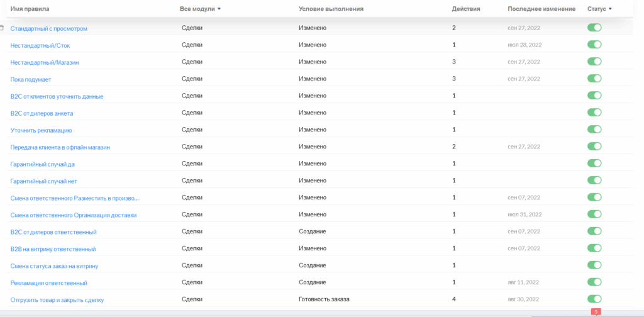The image size is (644, 317).
Task: Open the Нестандартный/Магазин rule
Action: (44, 62)
